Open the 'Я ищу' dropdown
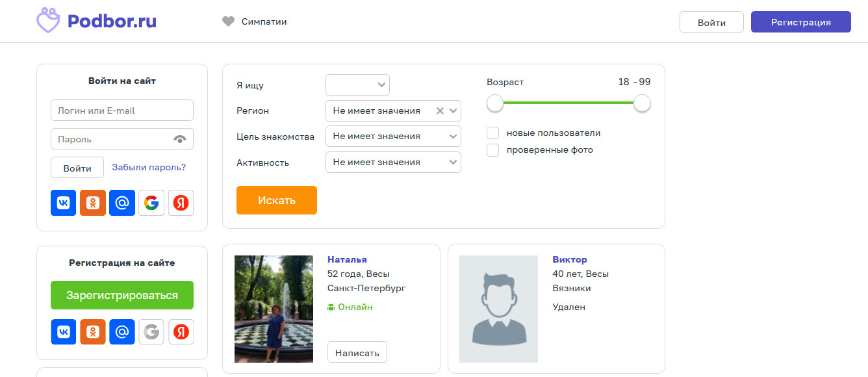Viewport: 868px width, 377px height. pos(357,84)
